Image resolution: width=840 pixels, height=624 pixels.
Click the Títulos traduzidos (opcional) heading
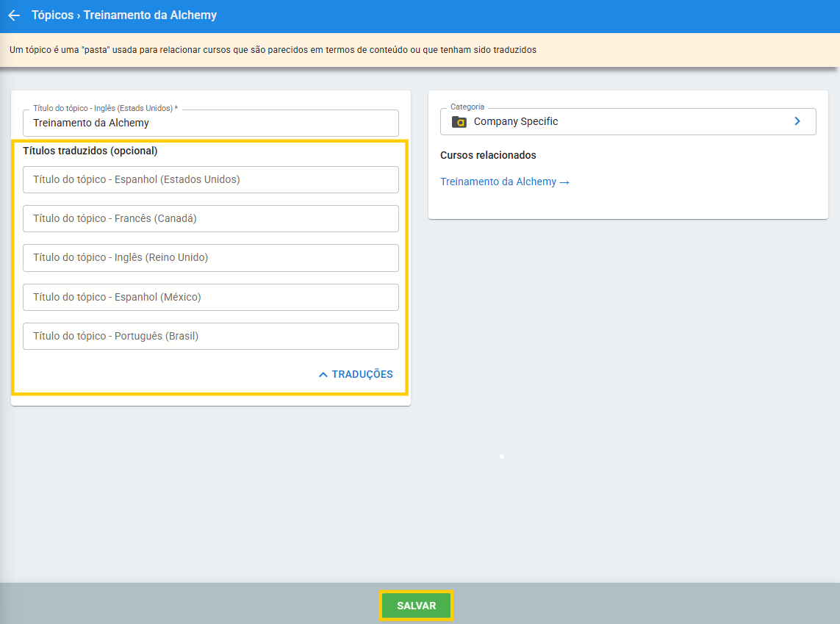click(90, 151)
